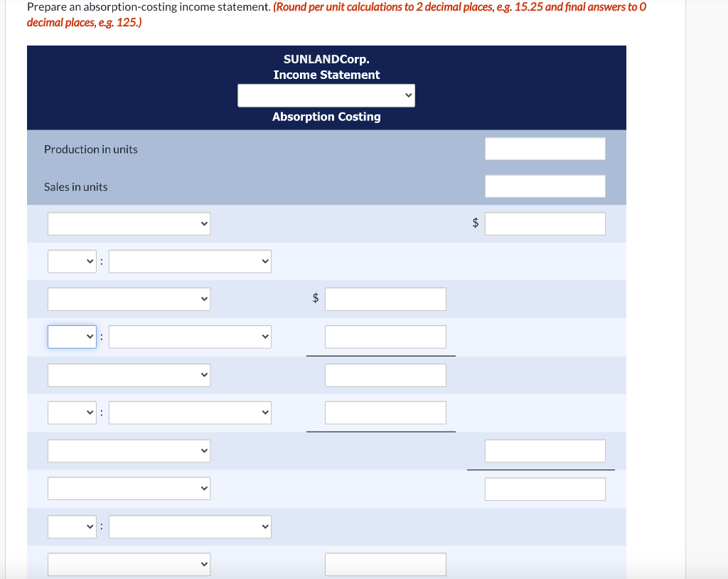Viewport: 728px width, 579px height.
Task: Open the small left dropdown before the first colon
Action: tap(72, 261)
